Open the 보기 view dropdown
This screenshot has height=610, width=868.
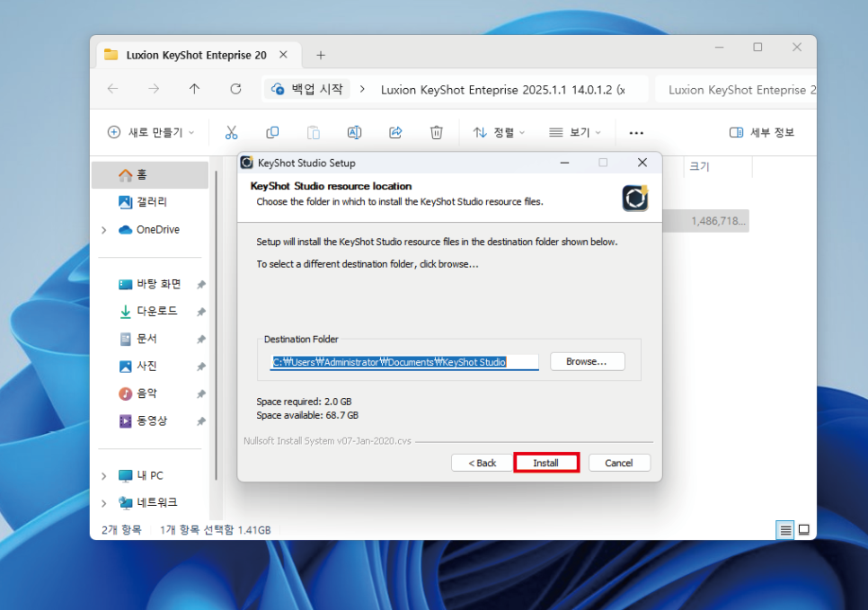coord(574,132)
